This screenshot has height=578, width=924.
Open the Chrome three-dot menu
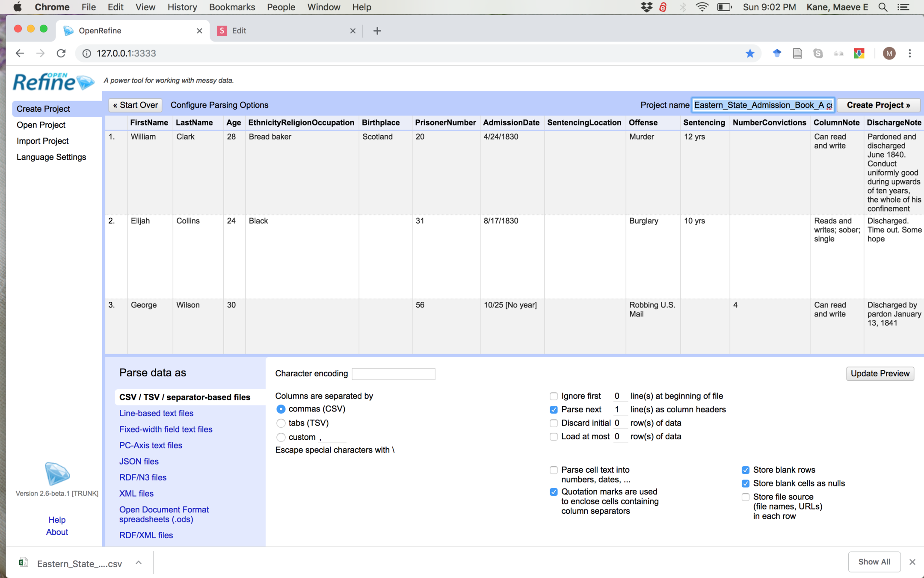click(910, 53)
